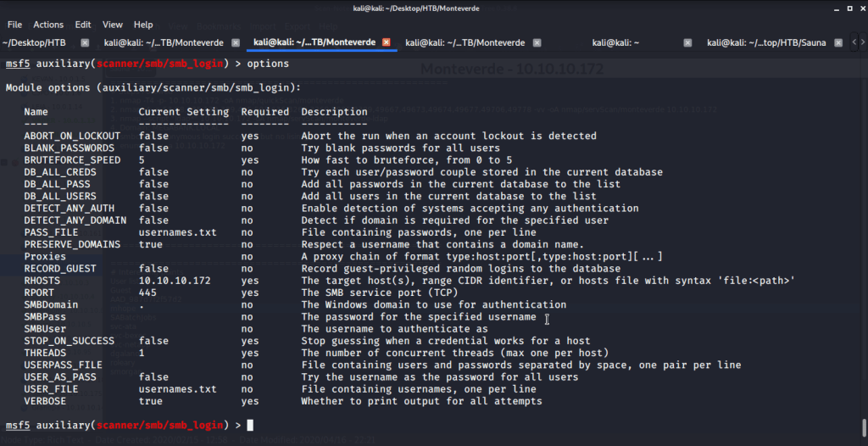
Task: Select the Monteverde tab after the active one
Action: 465,42
